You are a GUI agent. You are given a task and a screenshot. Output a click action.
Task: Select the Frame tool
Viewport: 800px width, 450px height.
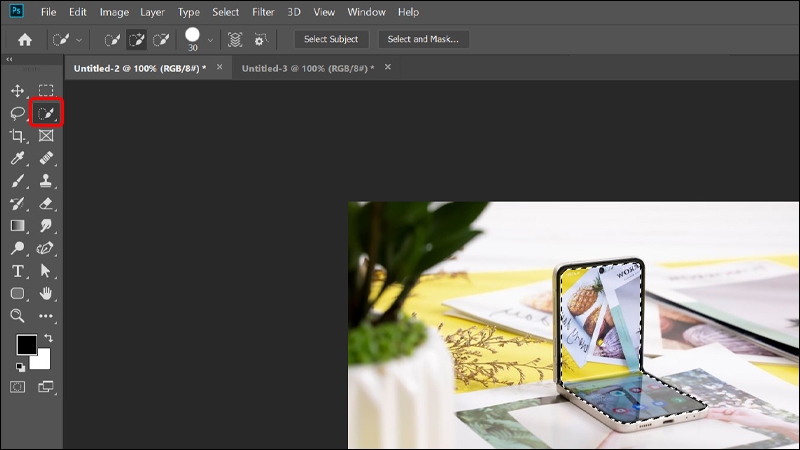tap(46, 136)
